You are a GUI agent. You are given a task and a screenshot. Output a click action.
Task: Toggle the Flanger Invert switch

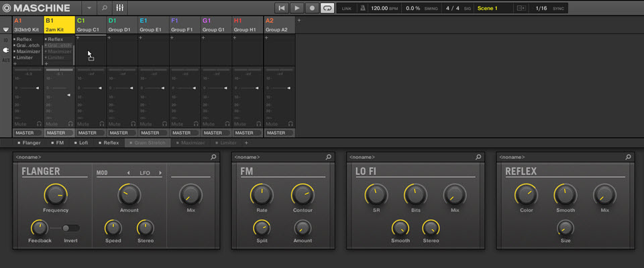pos(70,228)
